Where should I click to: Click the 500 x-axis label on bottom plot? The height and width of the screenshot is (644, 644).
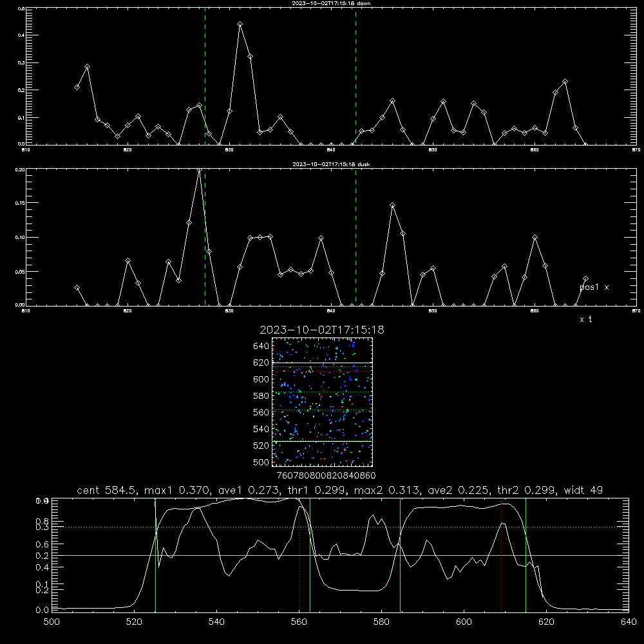pos(52,622)
